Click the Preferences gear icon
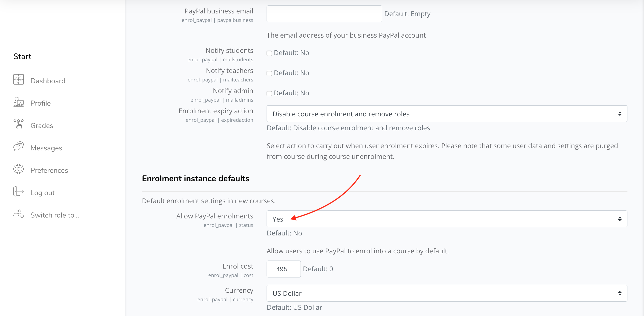This screenshot has width=644, height=316. tap(19, 169)
